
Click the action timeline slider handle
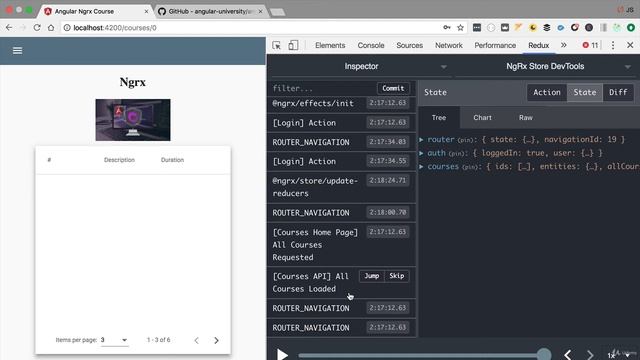544,354
